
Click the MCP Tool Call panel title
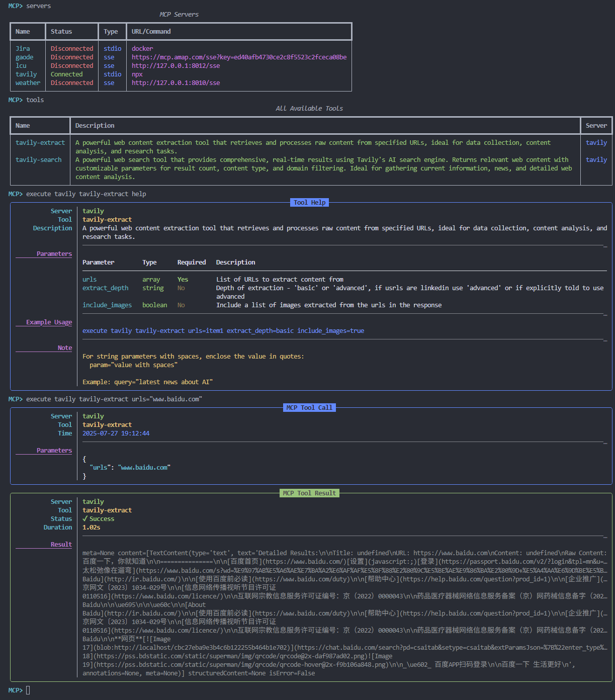[309, 408]
